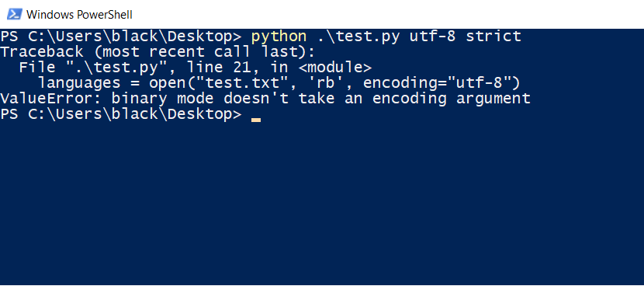Click the binary mode text in error
Screen dimensions: 644x286
click(163, 99)
